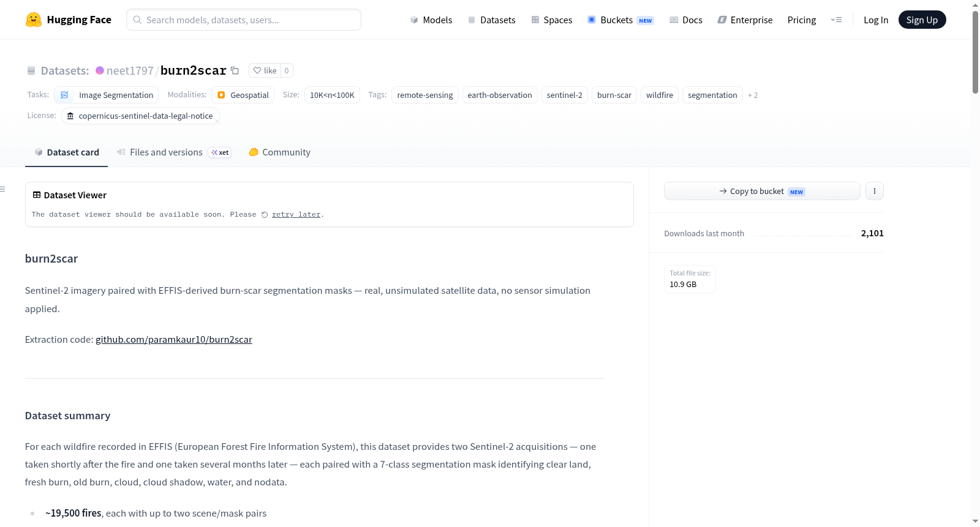Screen dimensions: 980x527
Task: Open the table of contents sidebar toggle
Action: tap(3, 189)
